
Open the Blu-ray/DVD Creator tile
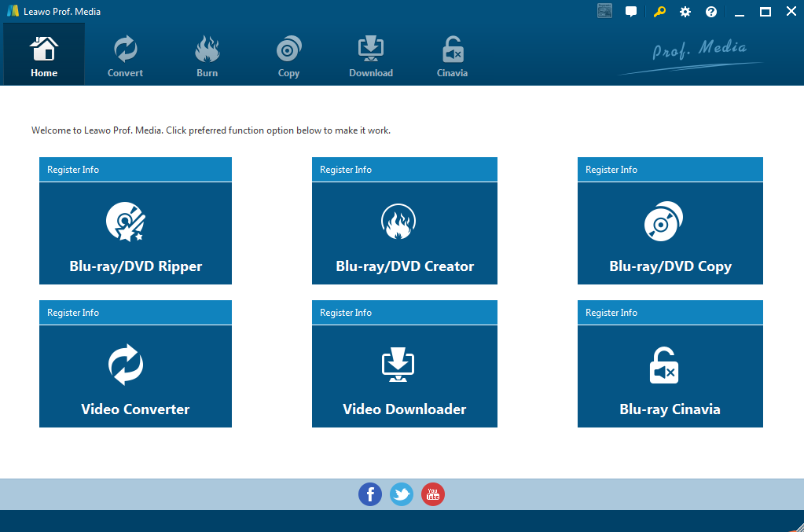tap(404, 233)
